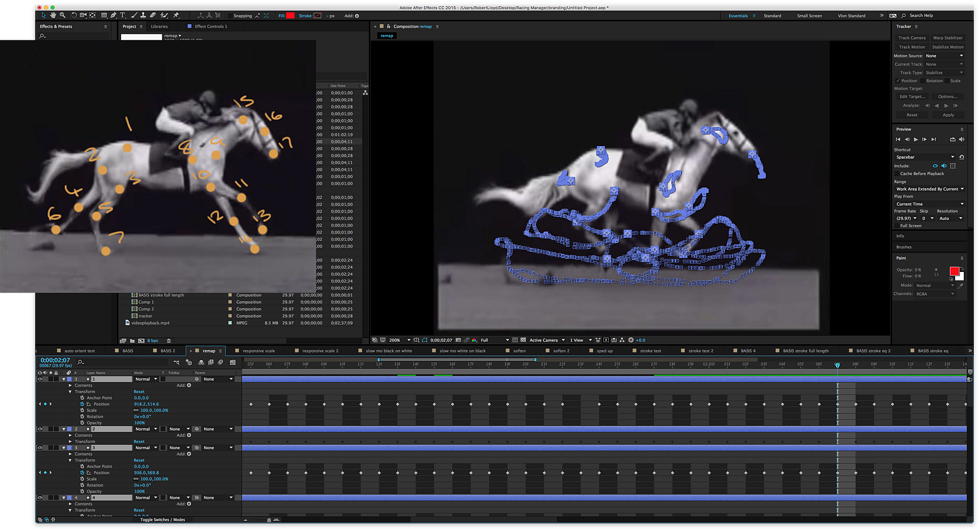Toggle the Position checkbox in Tracker
The height and width of the screenshot is (531, 980).
coord(898,81)
